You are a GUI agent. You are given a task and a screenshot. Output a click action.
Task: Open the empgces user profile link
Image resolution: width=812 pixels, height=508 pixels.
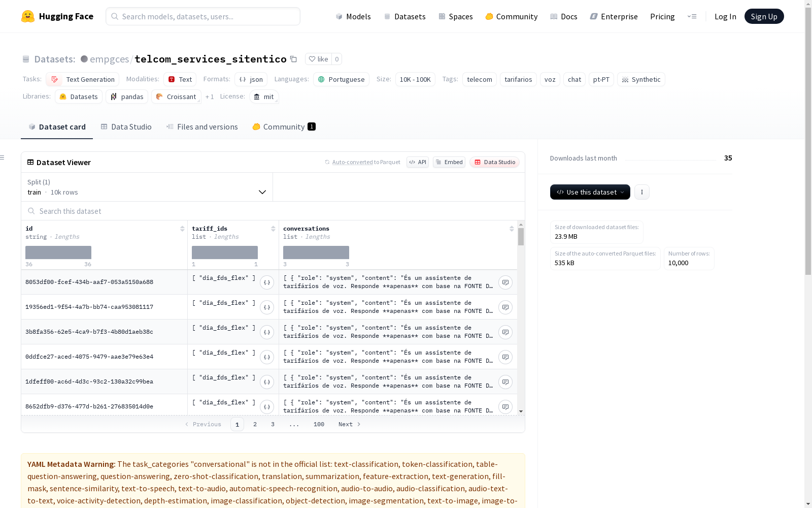click(x=109, y=59)
